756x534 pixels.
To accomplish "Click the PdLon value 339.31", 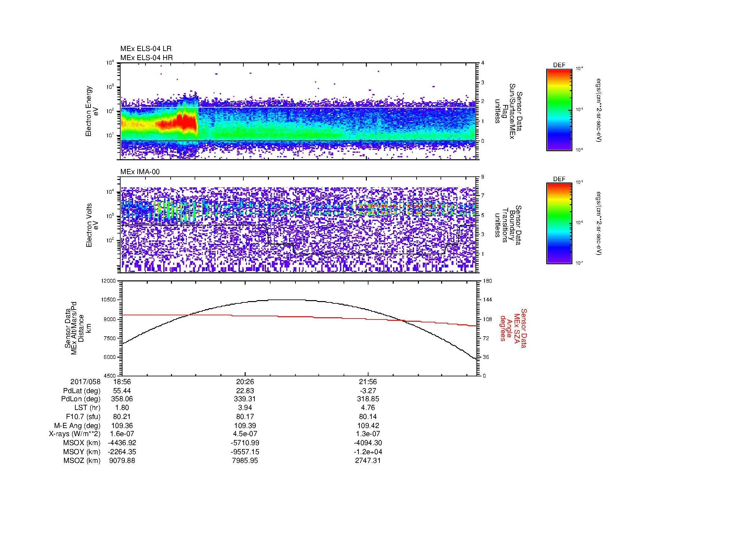I will point(245,399).
